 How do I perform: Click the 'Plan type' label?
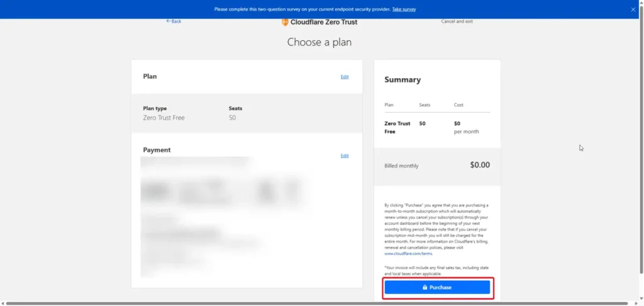tap(155, 108)
